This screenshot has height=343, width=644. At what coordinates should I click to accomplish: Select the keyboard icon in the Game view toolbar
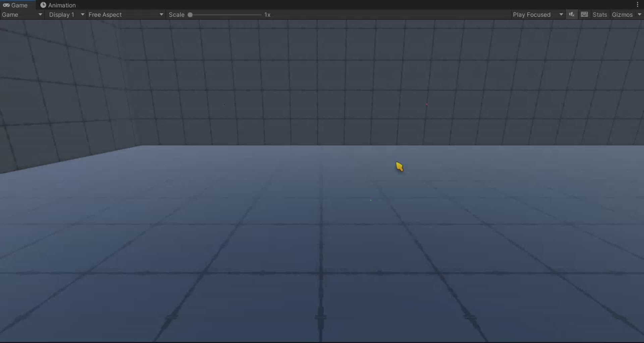pos(584,14)
